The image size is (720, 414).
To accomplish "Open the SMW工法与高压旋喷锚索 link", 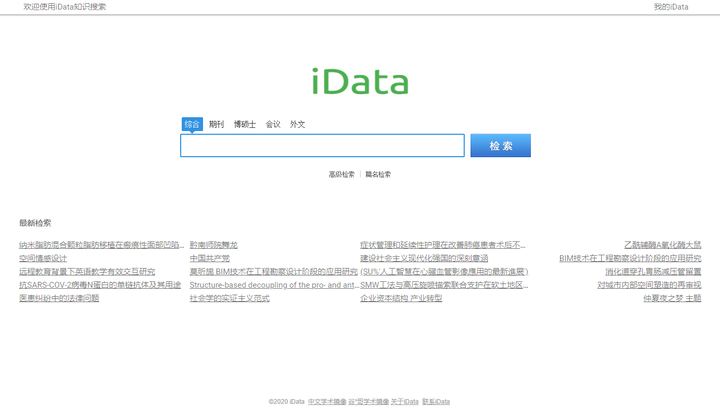I will coord(444,285).
